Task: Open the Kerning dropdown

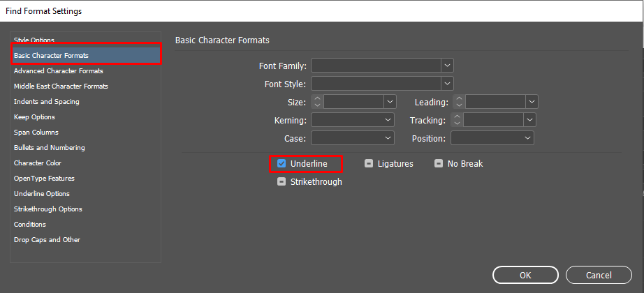Action: click(x=389, y=120)
